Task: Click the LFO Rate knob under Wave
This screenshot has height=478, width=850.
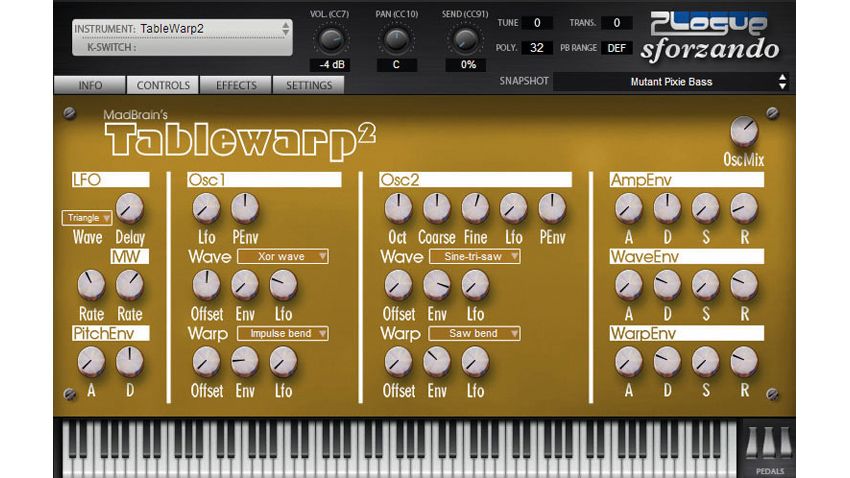Action: coord(91,285)
